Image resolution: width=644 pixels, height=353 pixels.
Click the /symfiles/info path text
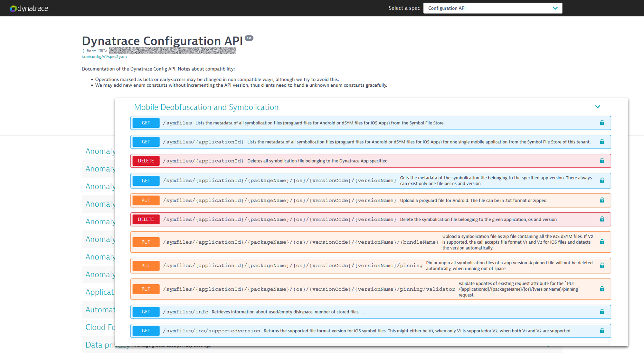(185, 312)
